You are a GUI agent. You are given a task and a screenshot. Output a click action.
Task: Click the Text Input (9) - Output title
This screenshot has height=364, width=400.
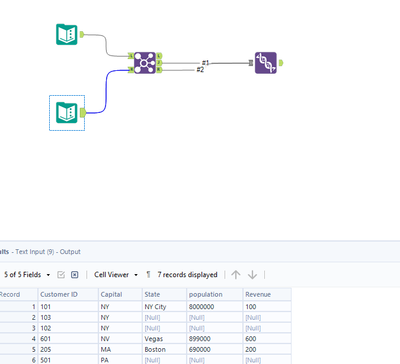click(x=48, y=252)
